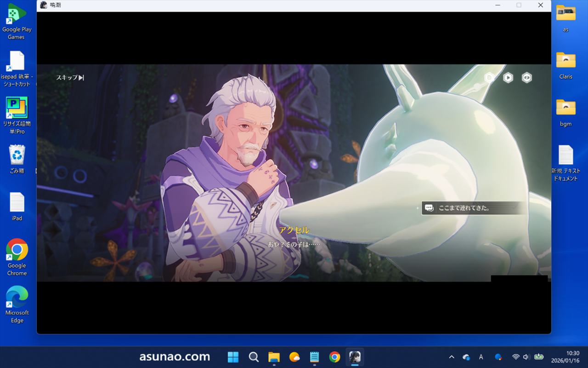Select the リサイズ超簡単!Pro desktop icon
The image size is (588, 368).
pos(17,115)
